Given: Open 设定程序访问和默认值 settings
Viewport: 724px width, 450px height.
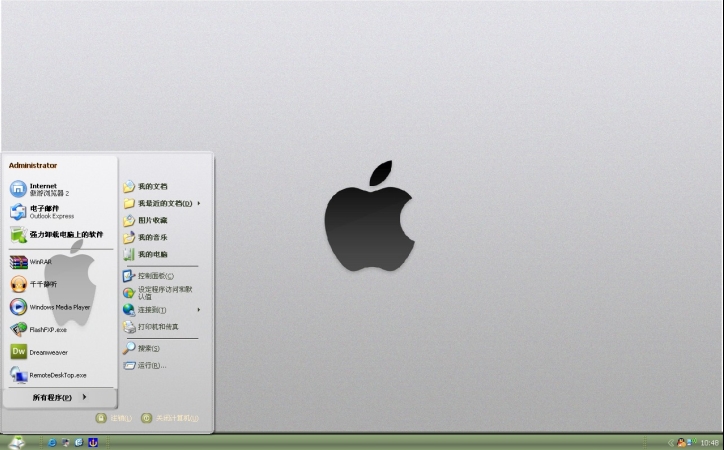Looking at the screenshot, I should [x=161, y=293].
